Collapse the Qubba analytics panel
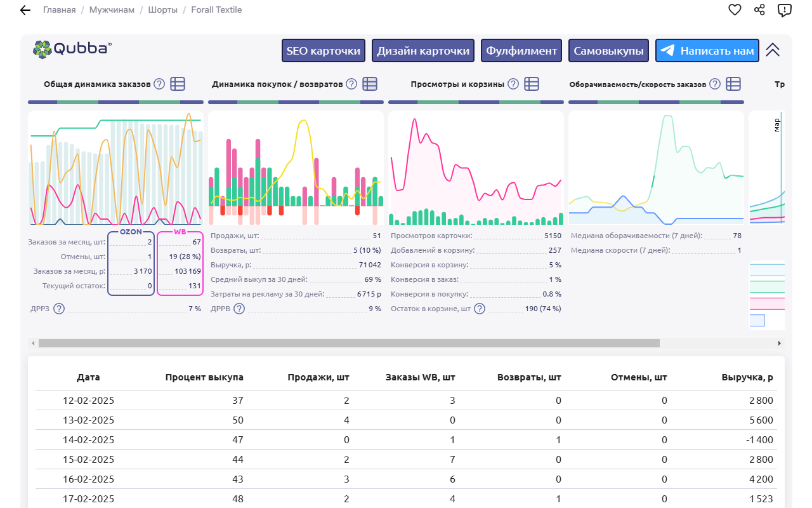 coord(772,51)
